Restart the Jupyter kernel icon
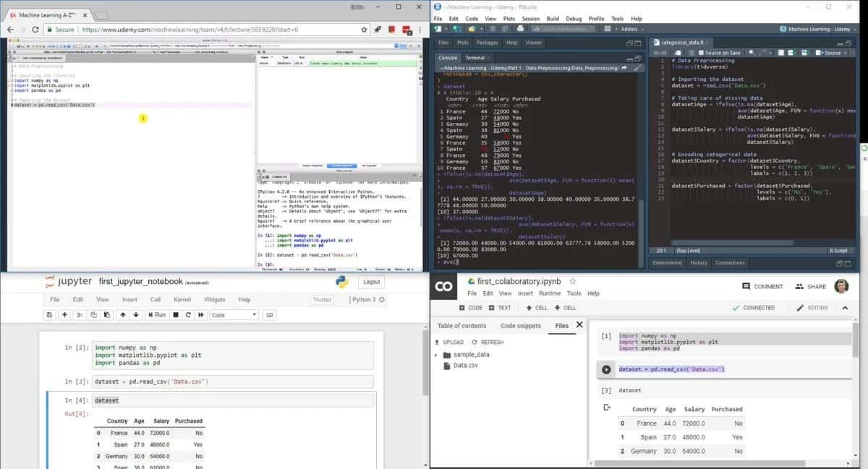This screenshot has height=469, width=868. 188,315
